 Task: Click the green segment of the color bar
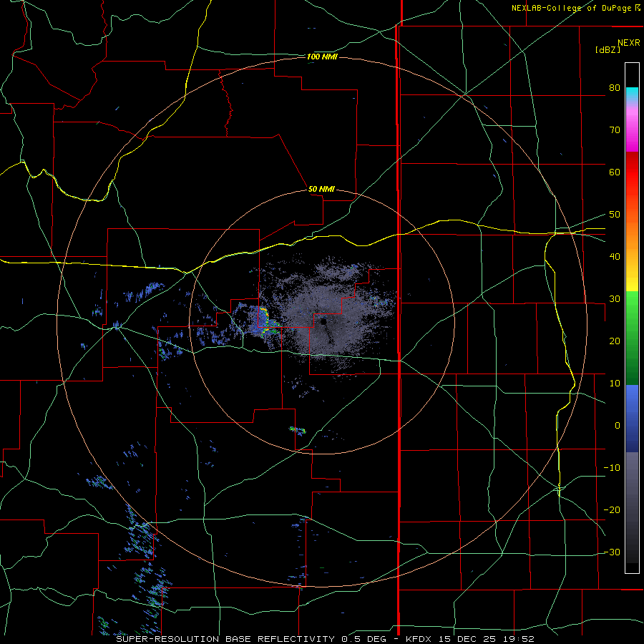click(x=632, y=338)
